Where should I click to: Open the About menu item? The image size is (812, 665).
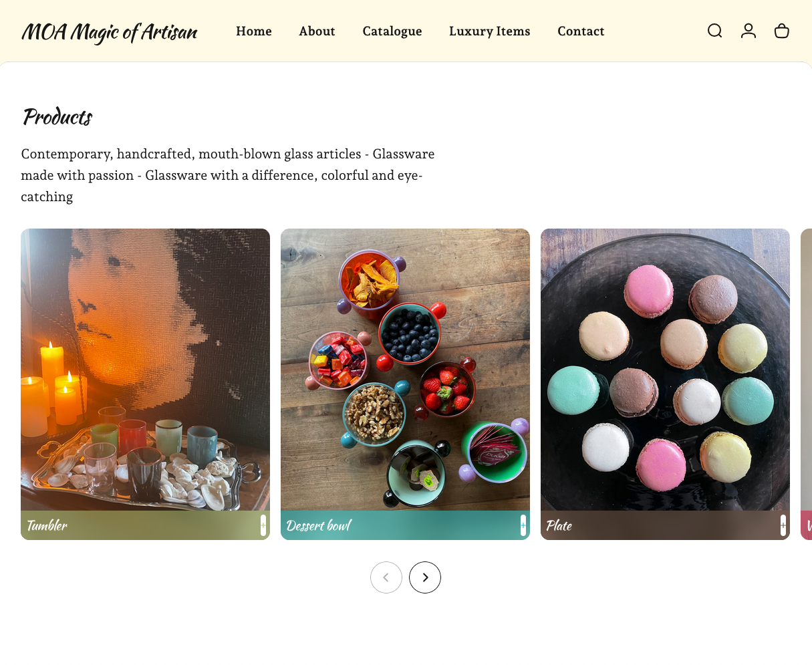[317, 31]
